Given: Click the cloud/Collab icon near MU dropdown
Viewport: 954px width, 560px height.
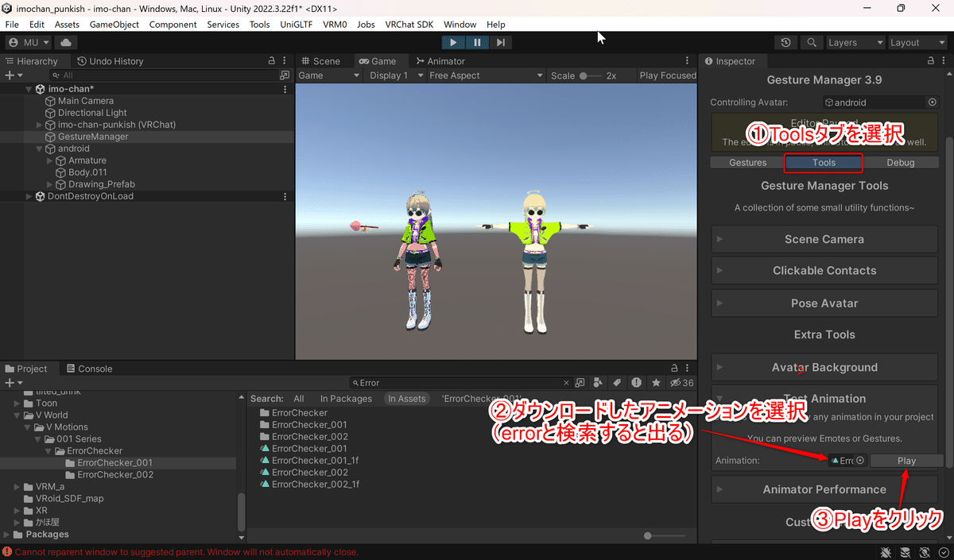Looking at the screenshot, I should [x=65, y=42].
